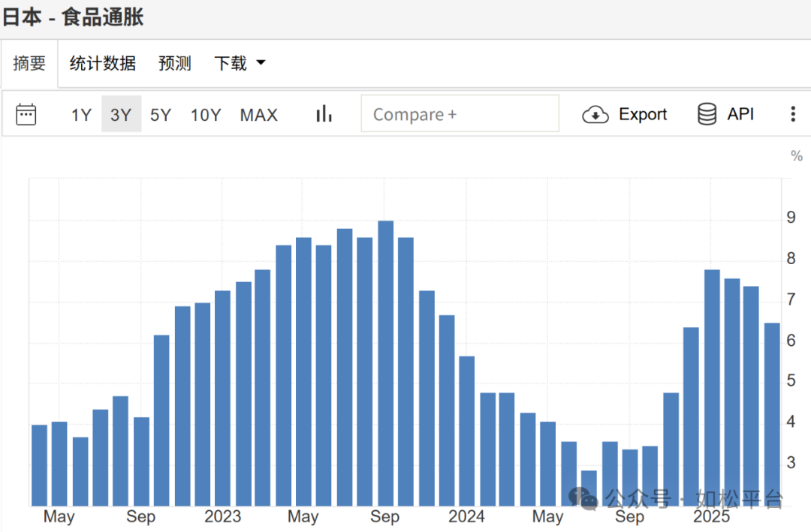Open the calendar date range picker
The width and height of the screenshot is (811, 532).
click(26, 114)
